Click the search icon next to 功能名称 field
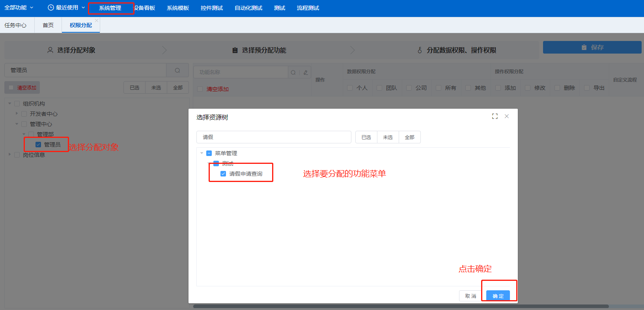The height and width of the screenshot is (310, 644). click(x=293, y=72)
